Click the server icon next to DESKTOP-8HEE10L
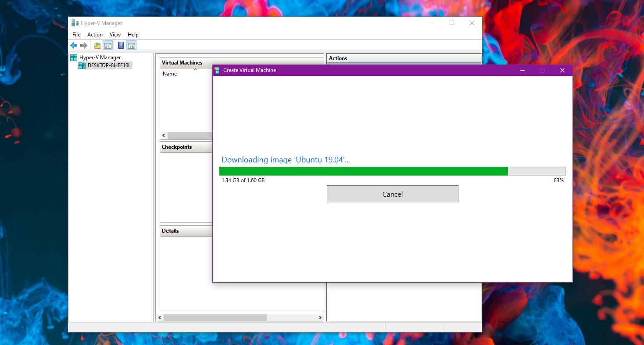 tap(82, 65)
